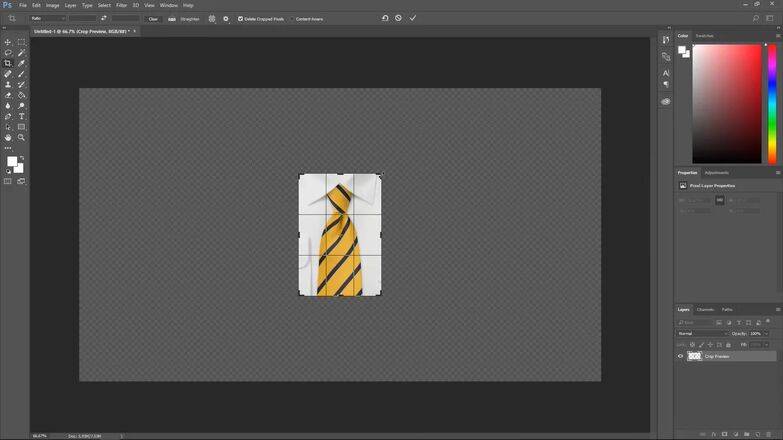Viewport: 783px width, 440px height.
Task: Select the Lasso tool
Action: click(8, 53)
